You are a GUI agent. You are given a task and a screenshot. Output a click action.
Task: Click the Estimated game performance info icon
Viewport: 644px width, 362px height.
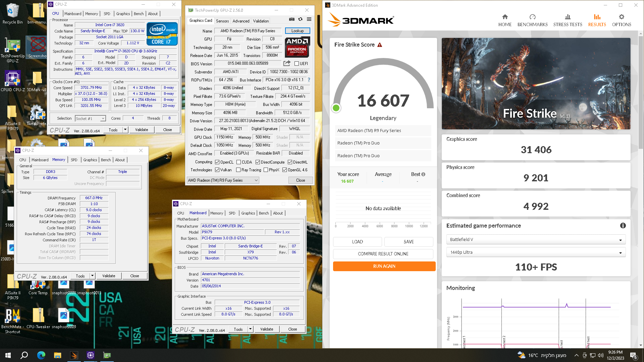click(623, 226)
